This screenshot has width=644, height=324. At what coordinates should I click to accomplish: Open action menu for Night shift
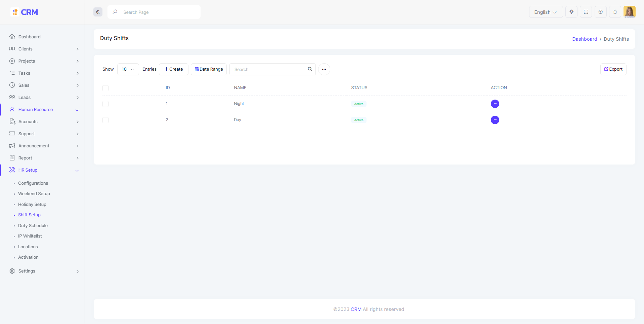coord(495,104)
